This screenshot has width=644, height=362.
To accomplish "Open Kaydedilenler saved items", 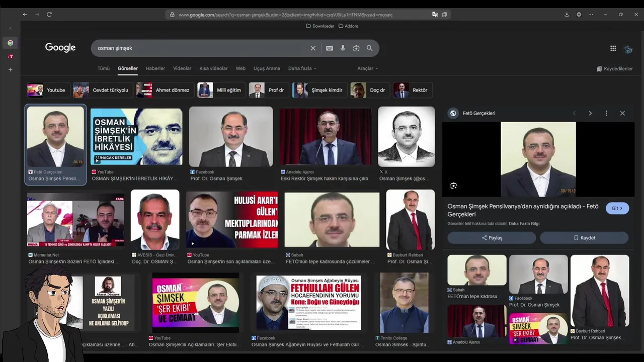I will (615, 69).
